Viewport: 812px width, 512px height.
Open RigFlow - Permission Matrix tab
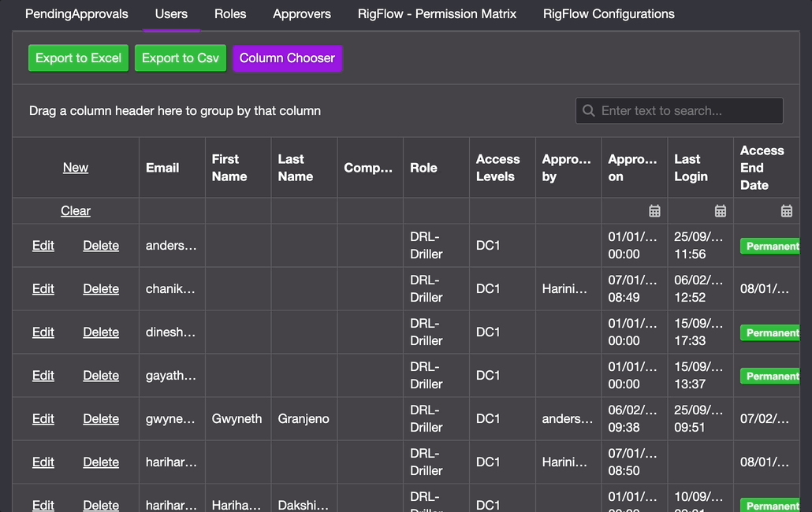coord(437,14)
